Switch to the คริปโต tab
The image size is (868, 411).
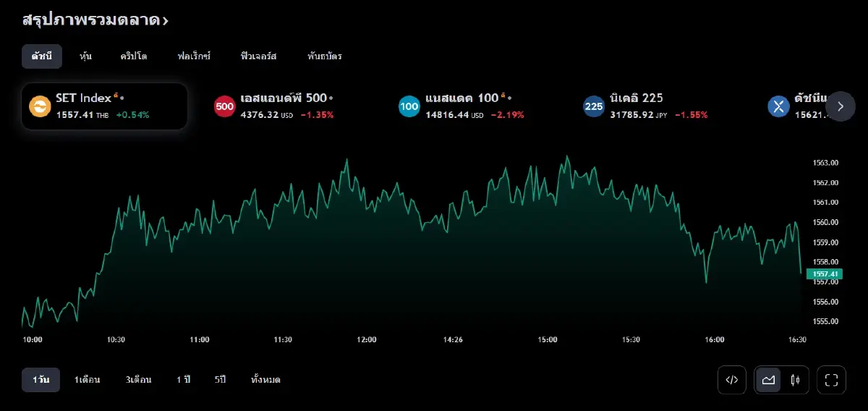click(x=134, y=56)
